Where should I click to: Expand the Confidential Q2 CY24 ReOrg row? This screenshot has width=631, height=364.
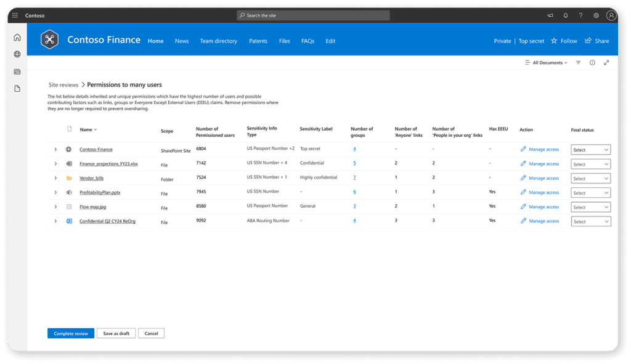55,221
